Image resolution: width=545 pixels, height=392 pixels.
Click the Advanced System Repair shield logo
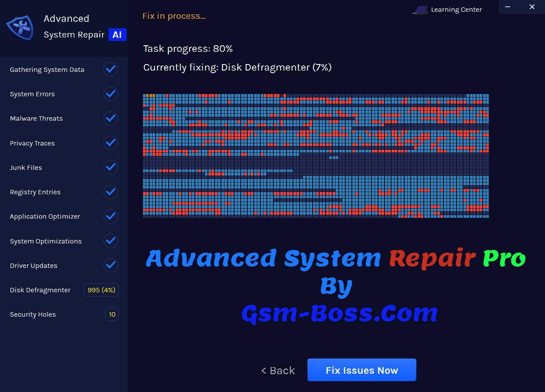(20, 28)
